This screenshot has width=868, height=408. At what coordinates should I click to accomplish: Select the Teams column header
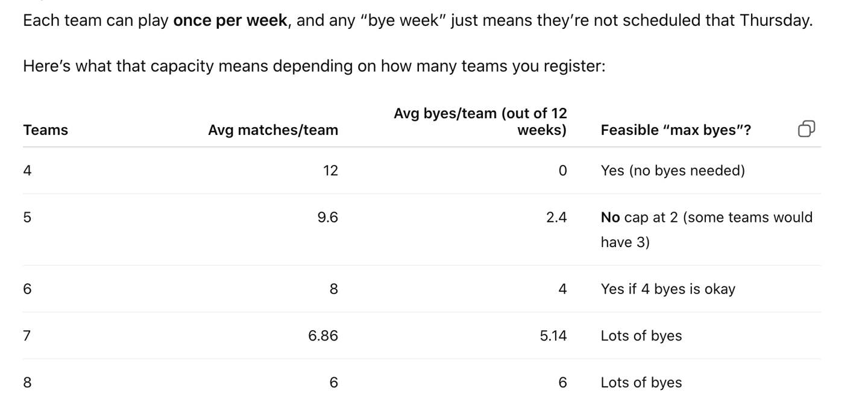click(46, 130)
